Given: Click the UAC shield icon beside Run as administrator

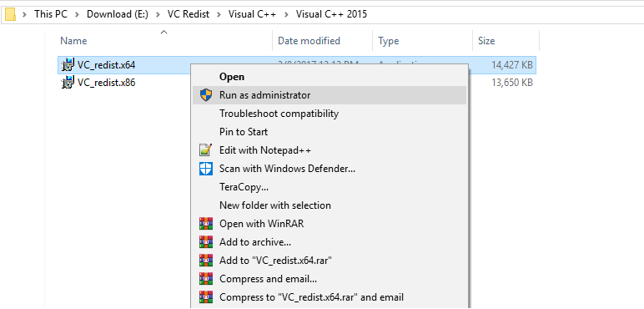Looking at the screenshot, I should click(206, 95).
